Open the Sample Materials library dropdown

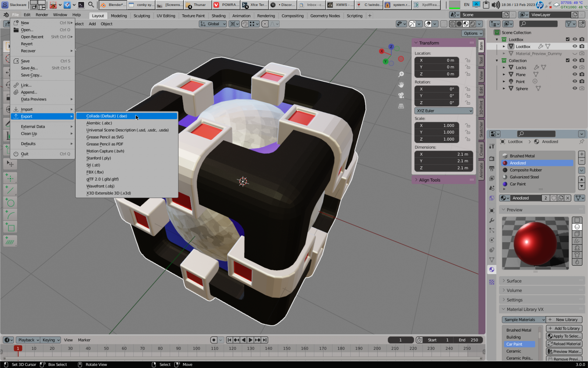tap(523, 320)
